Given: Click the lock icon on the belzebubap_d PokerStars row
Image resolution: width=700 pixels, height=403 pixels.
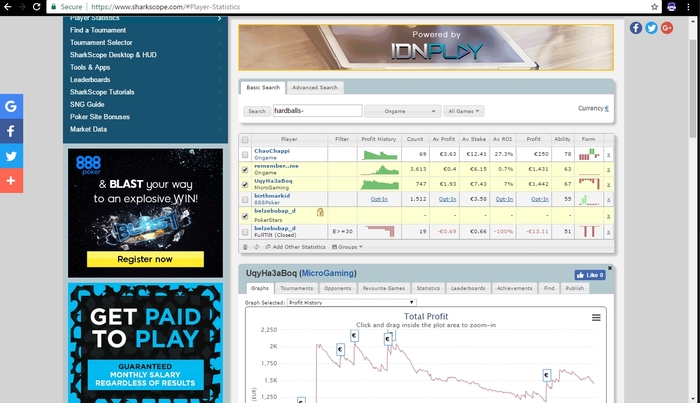Looking at the screenshot, I should [x=320, y=212].
